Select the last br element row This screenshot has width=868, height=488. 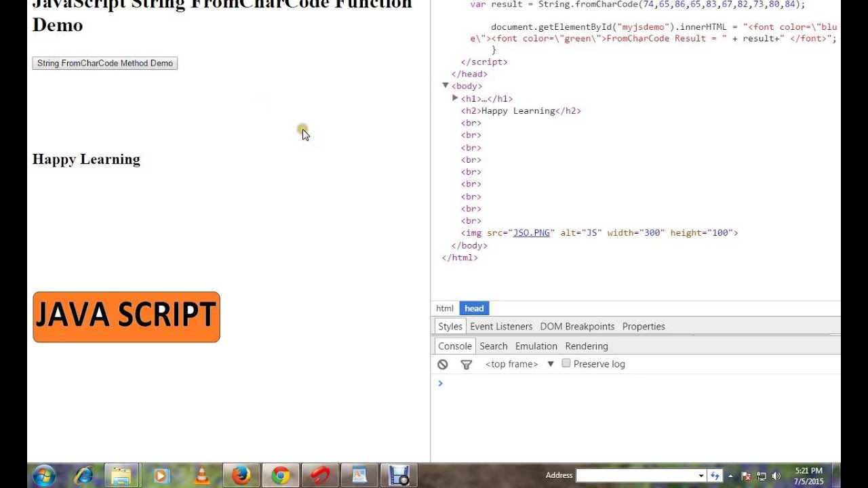(471, 220)
